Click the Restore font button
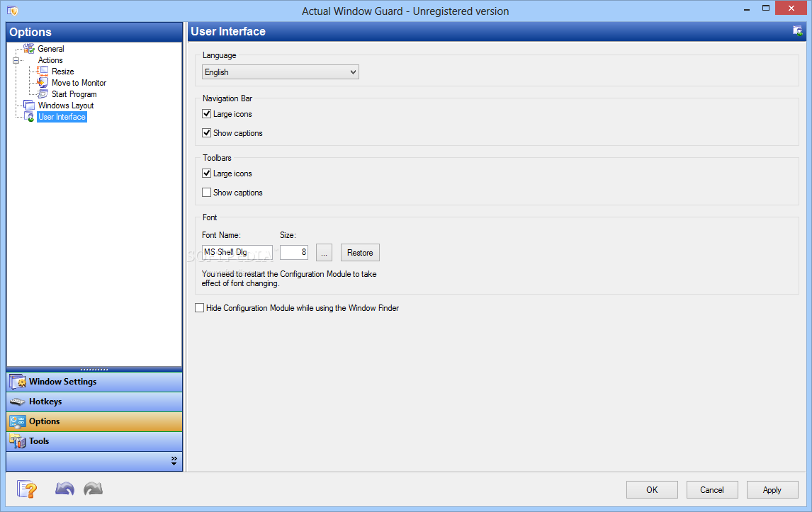812x512 pixels. [x=360, y=253]
